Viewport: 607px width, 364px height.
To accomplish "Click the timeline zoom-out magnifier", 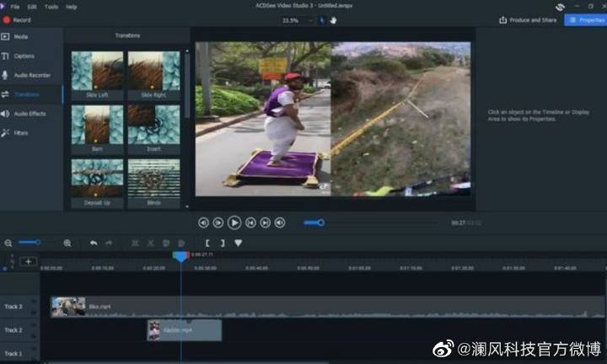I will coord(8,243).
